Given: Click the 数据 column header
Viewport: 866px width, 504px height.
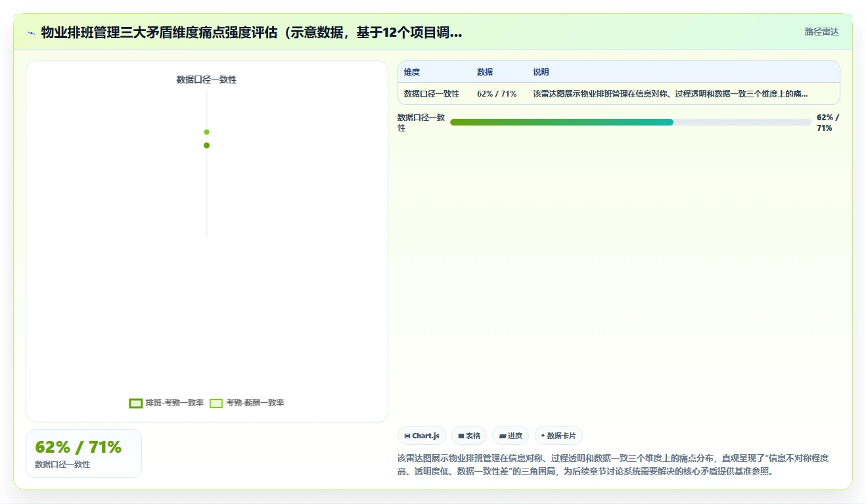Looking at the screenshot, I should (x=485, y=72).
